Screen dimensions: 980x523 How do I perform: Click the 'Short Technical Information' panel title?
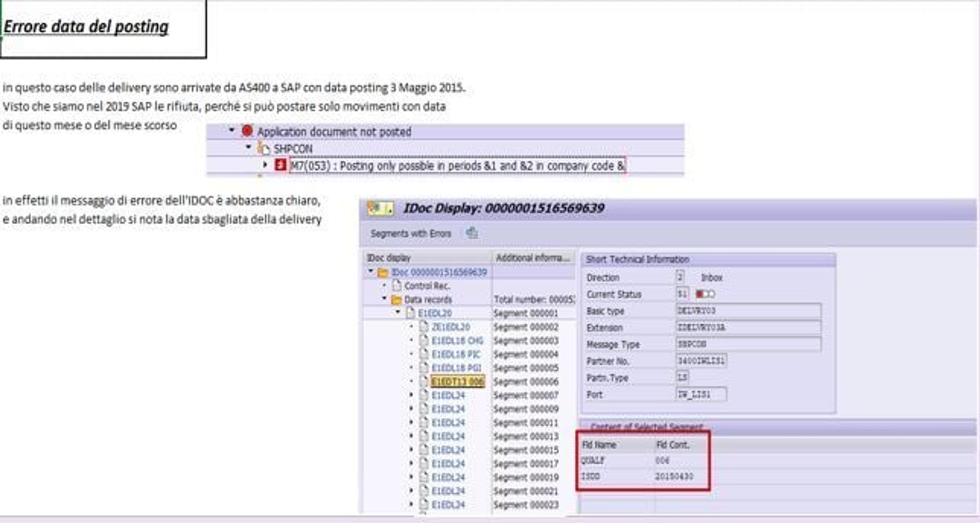pyautogui.click(x=637, y=259)
